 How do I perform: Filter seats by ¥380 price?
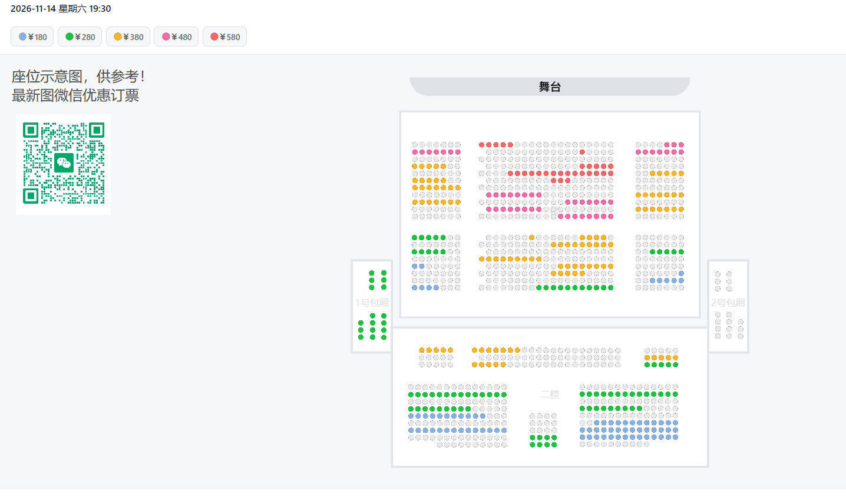coord(128,37)
